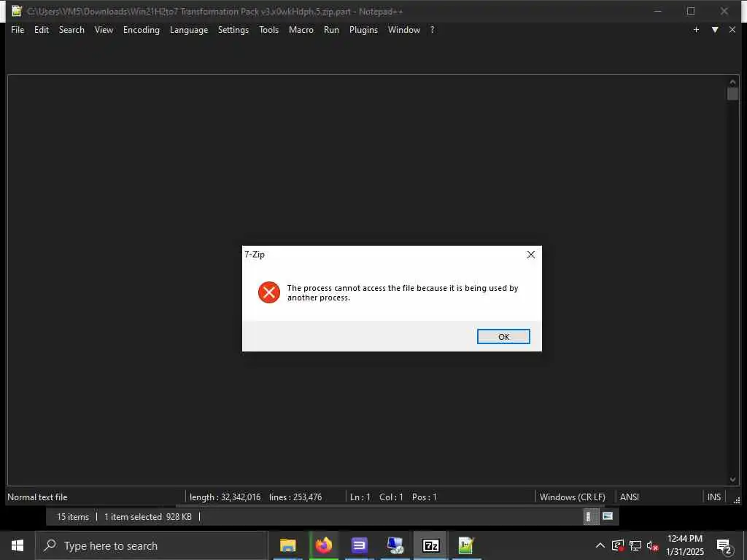Switch to Notepad++ on the taskbar
The image size is (747, 560).
[466, 545]
